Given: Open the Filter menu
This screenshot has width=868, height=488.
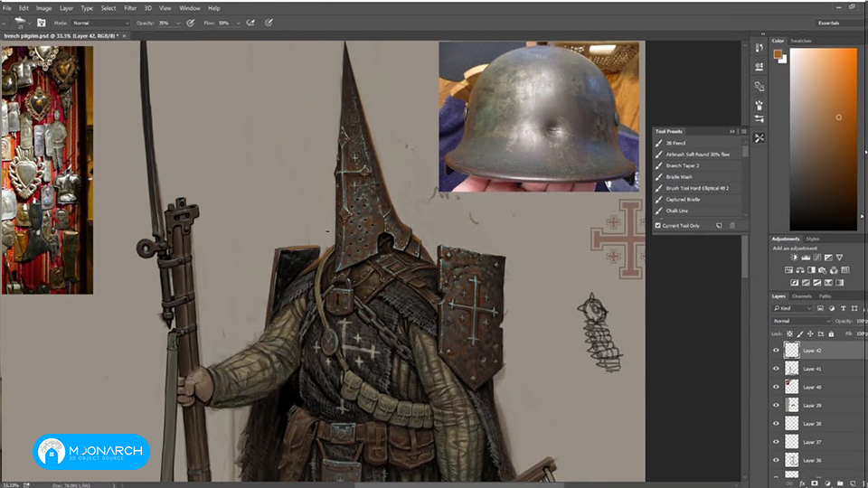Looking at the screenshot, I should tap(130, 8).
